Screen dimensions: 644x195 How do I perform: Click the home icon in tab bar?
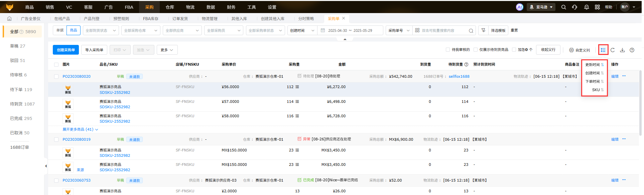pos(9,19)
